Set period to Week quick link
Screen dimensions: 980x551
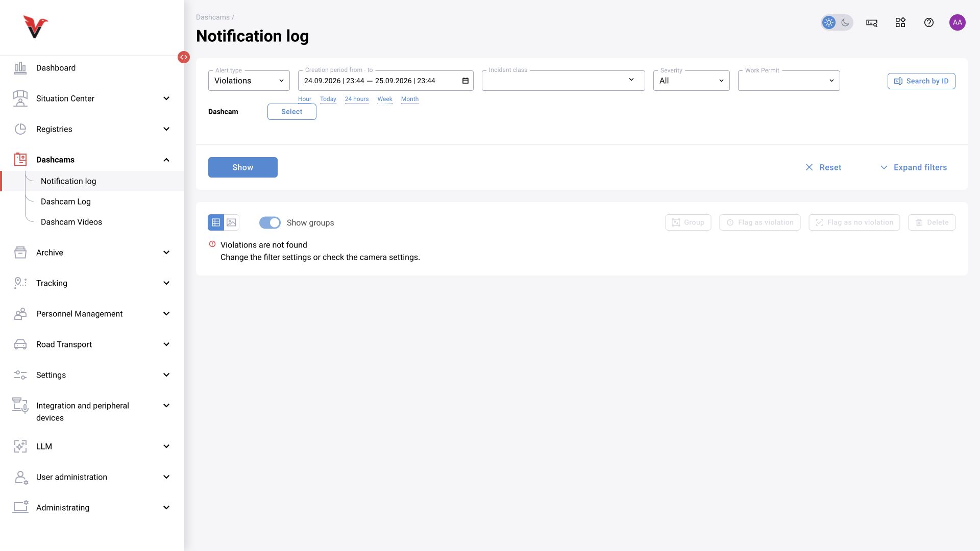(385, 99)
